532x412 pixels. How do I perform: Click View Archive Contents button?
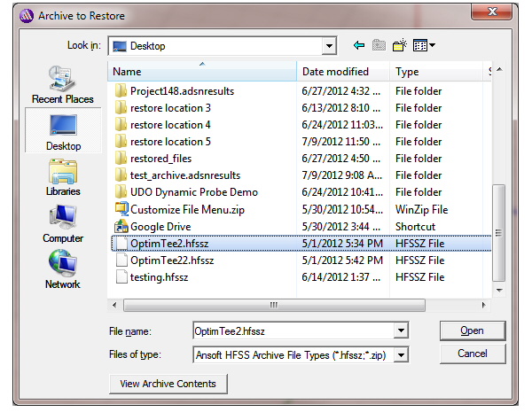click(168, 384)
